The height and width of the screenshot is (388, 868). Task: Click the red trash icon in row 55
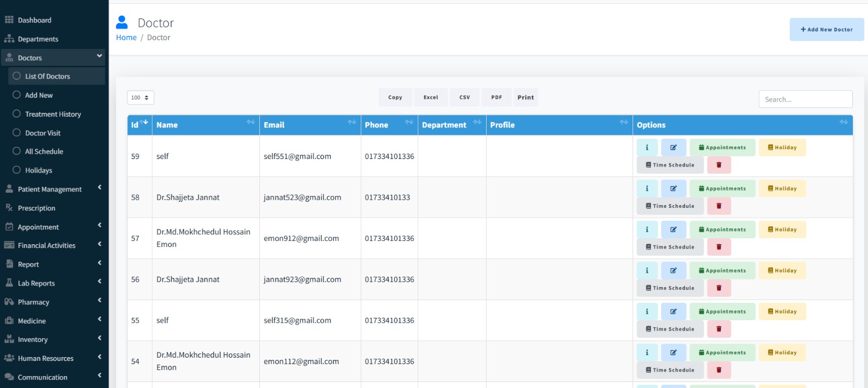pos(719,329)
